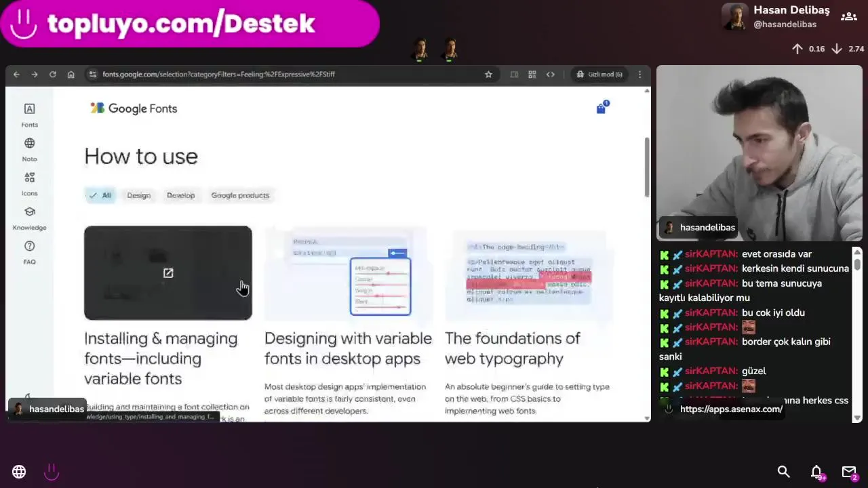Open the code brackets toolbar icon

tap(551, 75)
